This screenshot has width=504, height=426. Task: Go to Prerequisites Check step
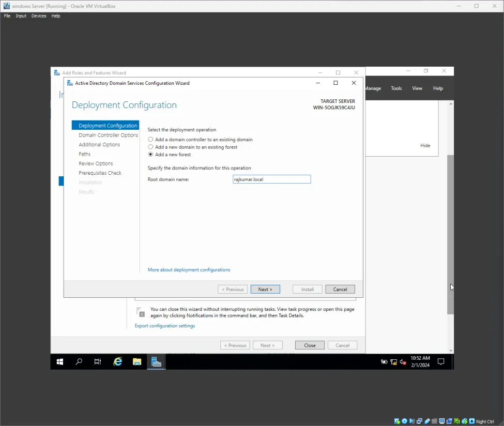pos(100,173)
